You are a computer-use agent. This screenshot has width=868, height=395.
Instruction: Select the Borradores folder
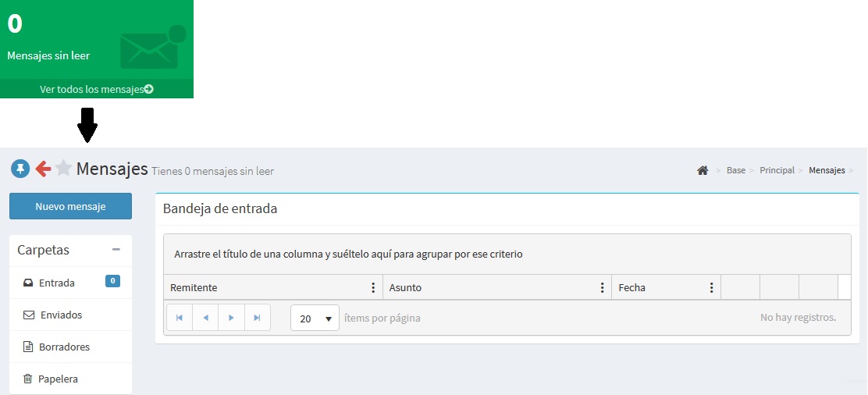[x=64, y=347]
